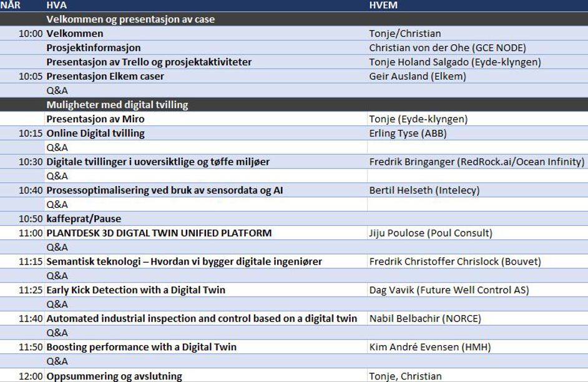Click the 'Early Kick Detection with a Digital Twin' cell
Viewport: 588px width, 382px height.
point(136,290)
